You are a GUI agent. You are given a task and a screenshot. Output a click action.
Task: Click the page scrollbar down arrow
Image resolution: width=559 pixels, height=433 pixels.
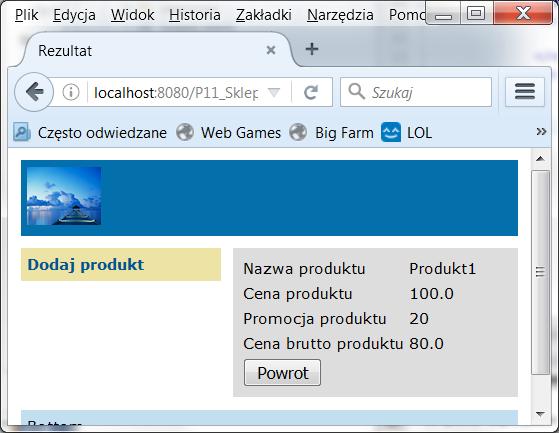click(540, 414)
